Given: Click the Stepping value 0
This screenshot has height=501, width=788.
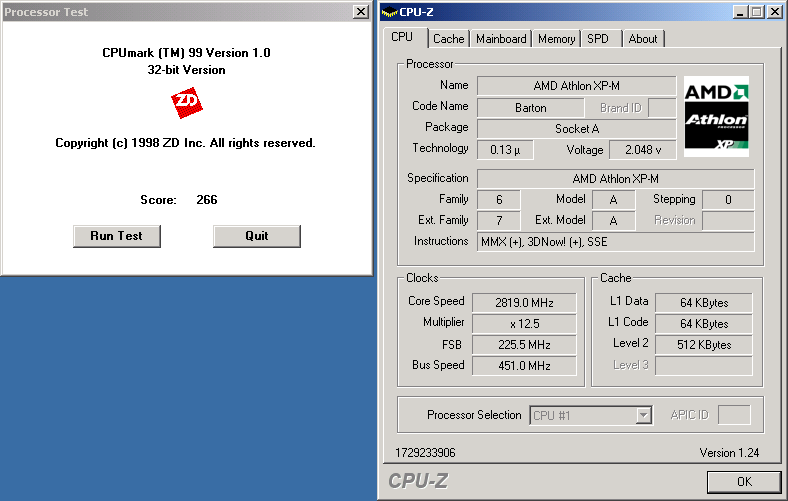Looking at the screenshot, I should point(728,199).
